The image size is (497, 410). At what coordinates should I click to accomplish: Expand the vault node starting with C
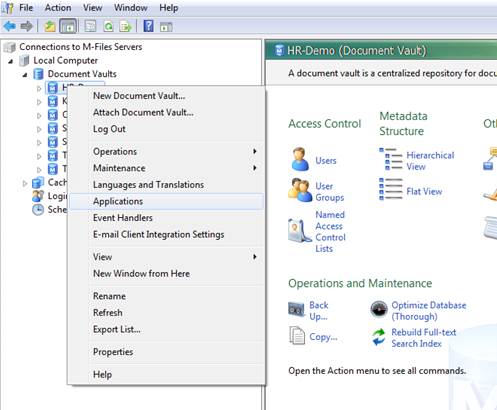39,115
